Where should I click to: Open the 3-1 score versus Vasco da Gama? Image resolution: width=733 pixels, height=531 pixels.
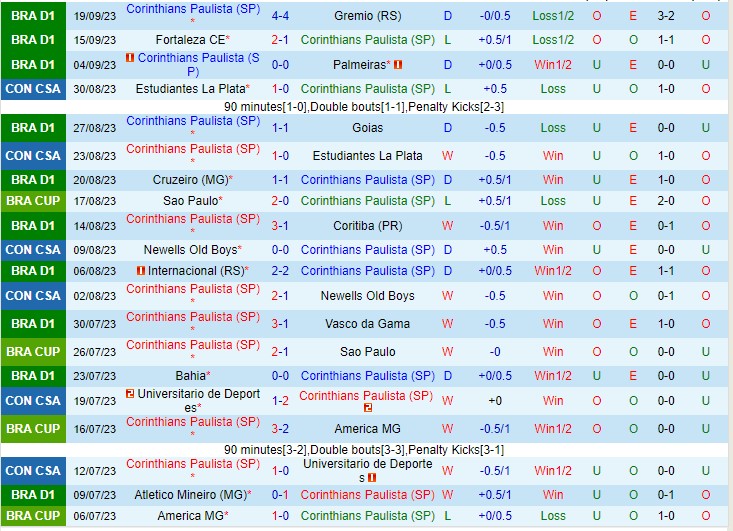click(x=280, y=323)
